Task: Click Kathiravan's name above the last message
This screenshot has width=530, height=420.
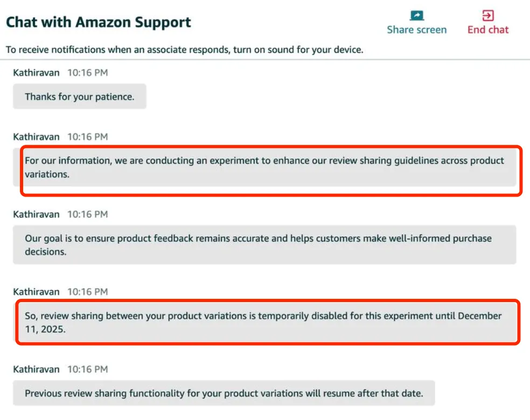Action: pos(36,369)
